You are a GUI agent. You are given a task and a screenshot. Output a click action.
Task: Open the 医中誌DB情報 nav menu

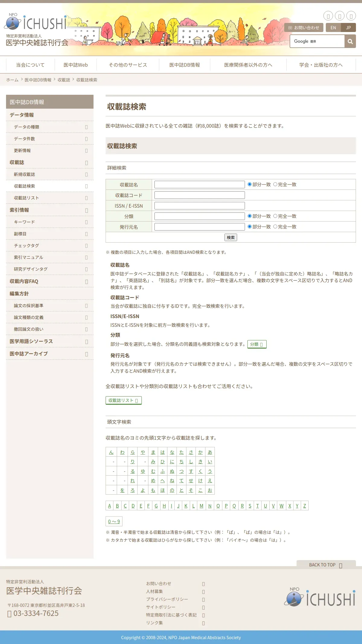185,65
